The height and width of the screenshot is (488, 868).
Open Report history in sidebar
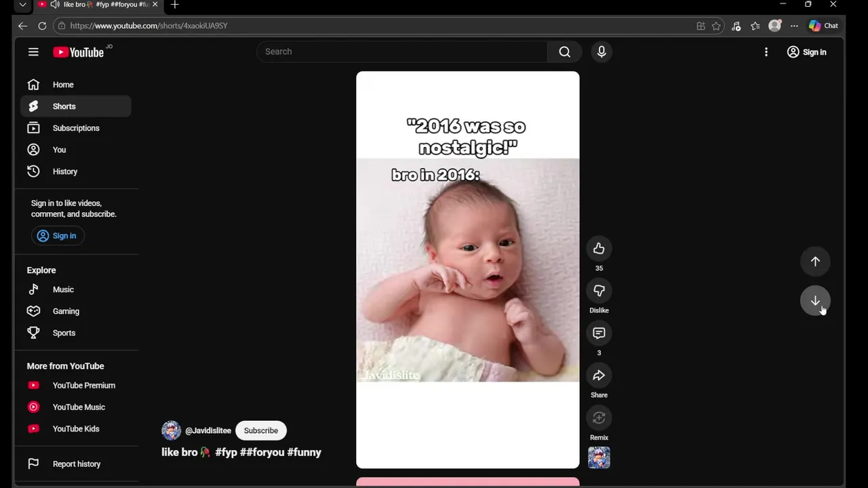click(75, 464)
